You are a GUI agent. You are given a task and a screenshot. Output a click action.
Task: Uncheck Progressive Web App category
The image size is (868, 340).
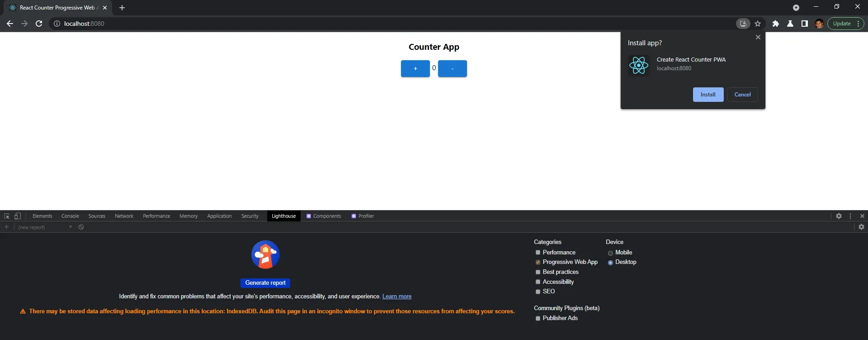pyautogui.click(x=538, y=262)
